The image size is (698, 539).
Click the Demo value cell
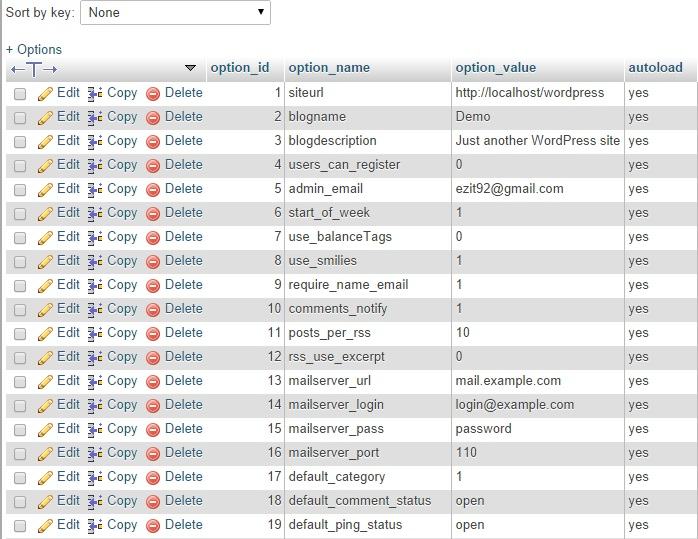(x=538, y=118)
